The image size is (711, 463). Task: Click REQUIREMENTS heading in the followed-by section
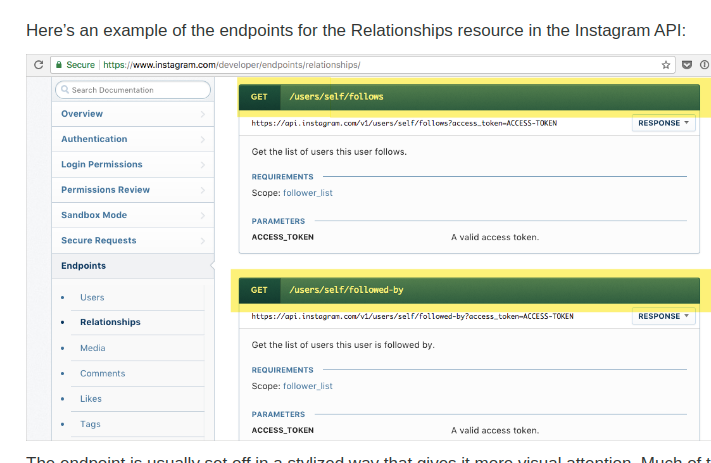[x=282, y=370]
